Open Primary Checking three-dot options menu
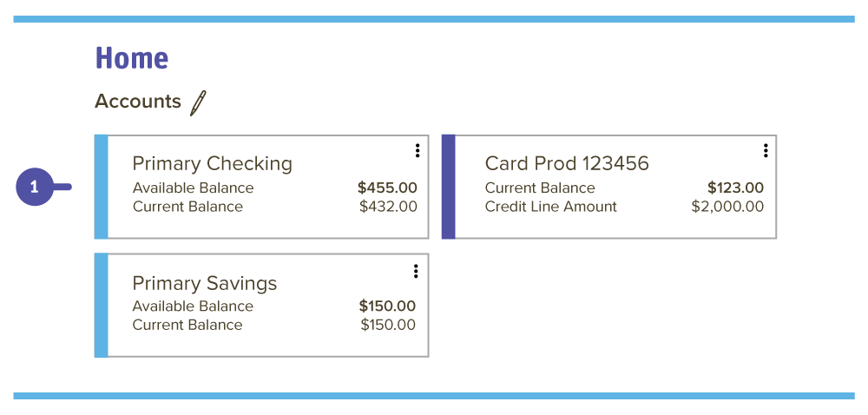The image size is (868, 415). click(x=418, y=150)
